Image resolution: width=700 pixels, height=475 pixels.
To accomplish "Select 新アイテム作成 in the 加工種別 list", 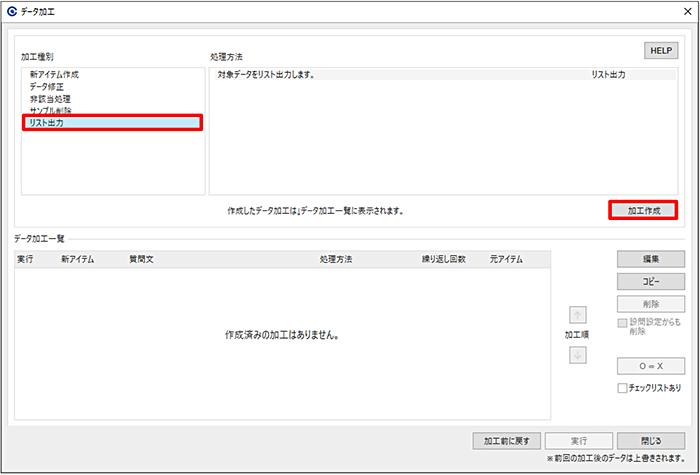I will coord(56,75).
